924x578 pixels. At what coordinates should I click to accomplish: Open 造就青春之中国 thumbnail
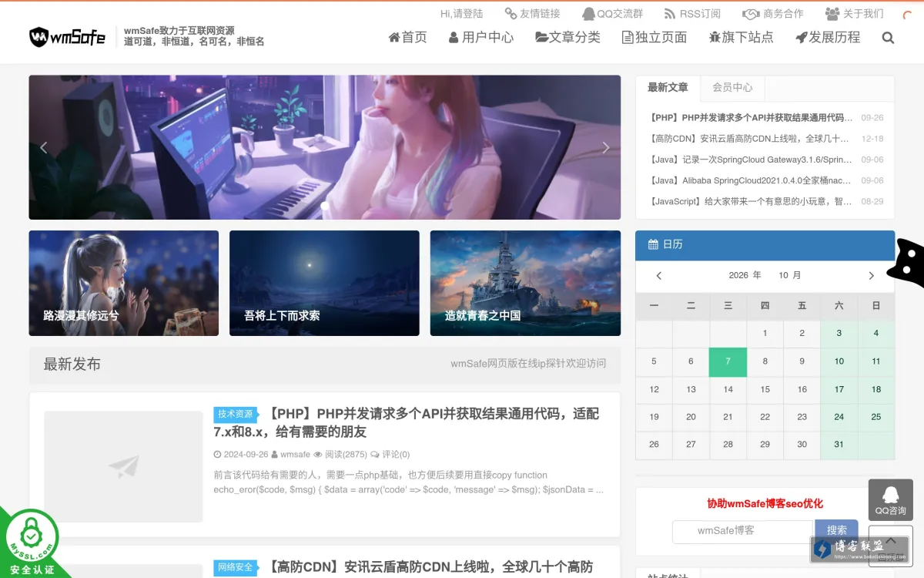pos(525,283)
